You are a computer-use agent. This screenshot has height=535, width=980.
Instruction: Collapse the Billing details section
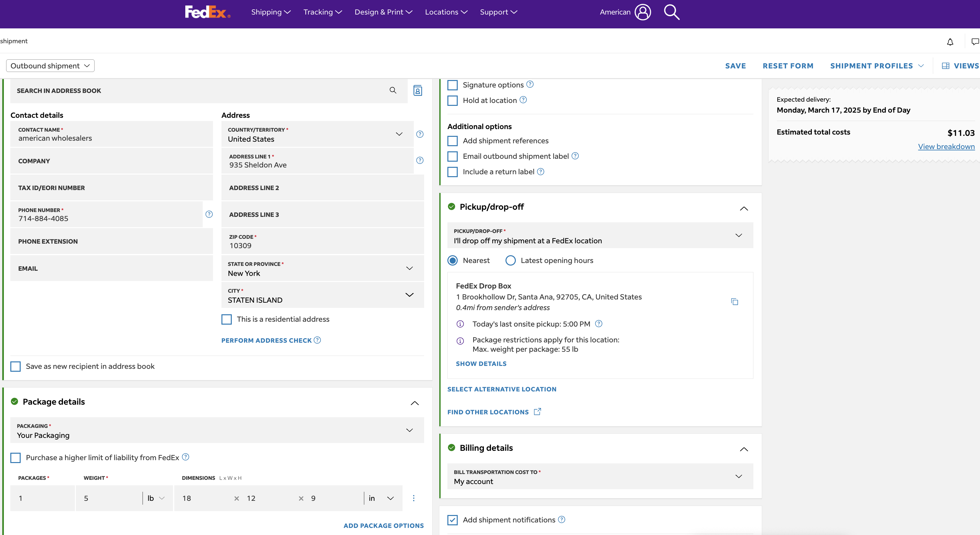744,449
